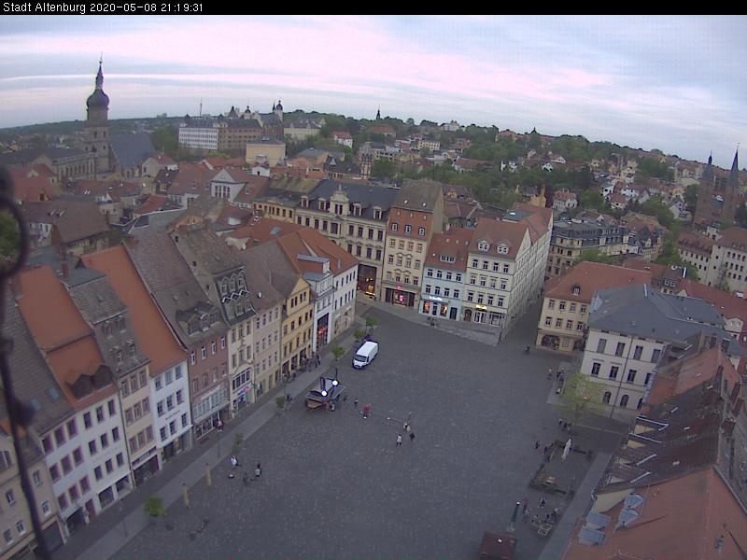This screenshot has width=747, height=560.
Task: Click the white delivery van on the square
Action: pyautogui.click(x=365, y=355)
